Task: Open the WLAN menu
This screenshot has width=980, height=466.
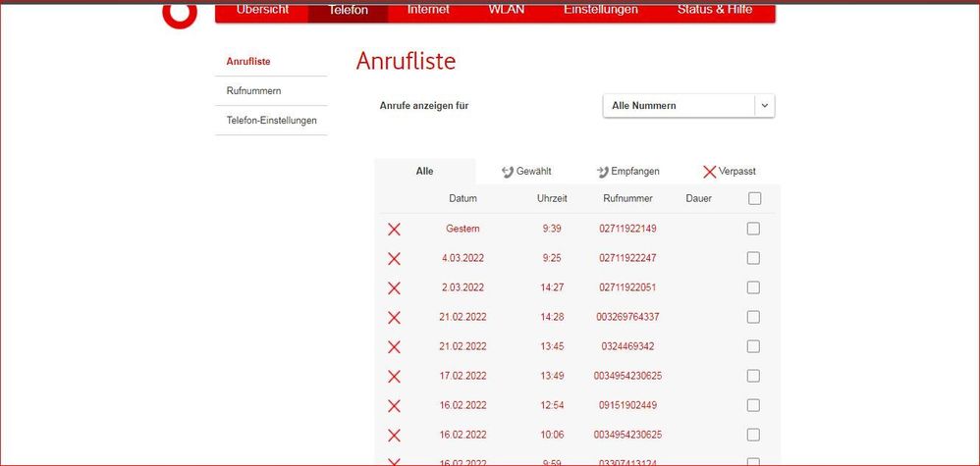Action: tap(507, 10)
